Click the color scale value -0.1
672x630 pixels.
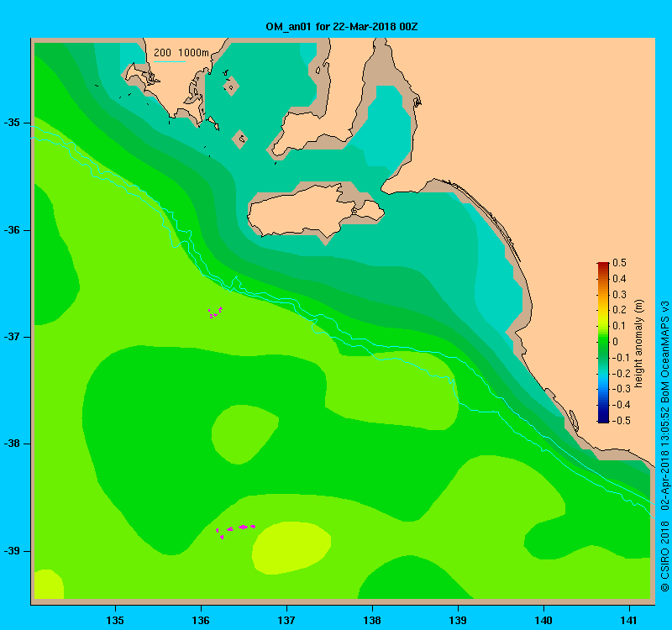[620, 358]
